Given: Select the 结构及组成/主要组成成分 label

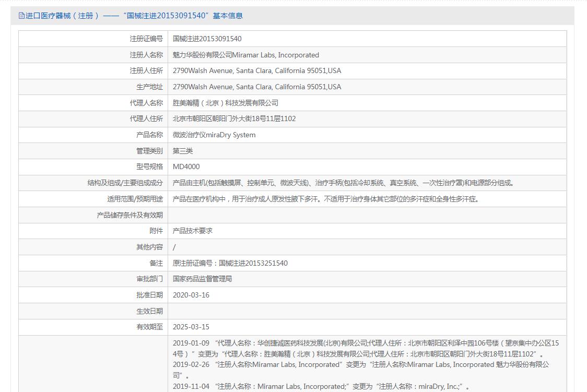Looking at the screenshot, I should pyautogui.click(x=125, y=183).
